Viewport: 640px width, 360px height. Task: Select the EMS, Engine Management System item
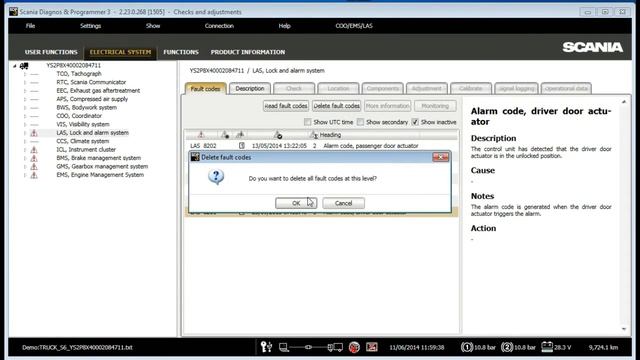[x=100, y=175]
